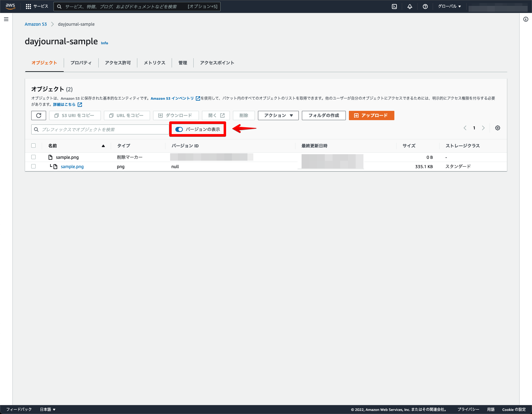This screenshot has height=414, width=532.
Task: Switch to the メトリクス tab
Action: (155, 63)
